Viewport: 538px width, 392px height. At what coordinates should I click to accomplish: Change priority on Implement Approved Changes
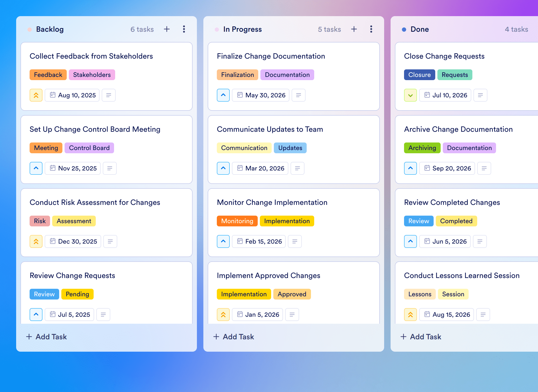(223, 315)
